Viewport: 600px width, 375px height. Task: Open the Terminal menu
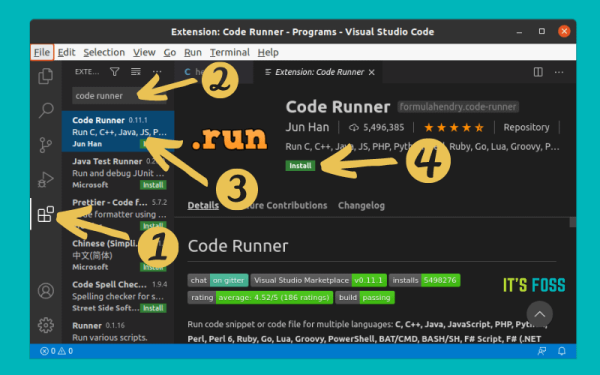[230, 52]
